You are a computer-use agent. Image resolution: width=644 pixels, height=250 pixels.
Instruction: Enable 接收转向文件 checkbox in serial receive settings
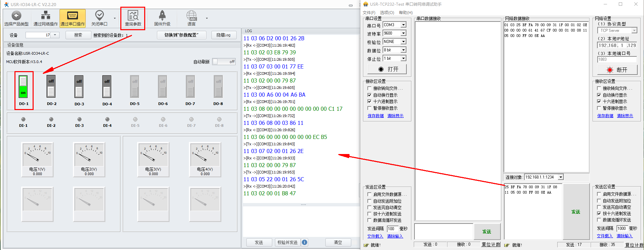(369, 89)
